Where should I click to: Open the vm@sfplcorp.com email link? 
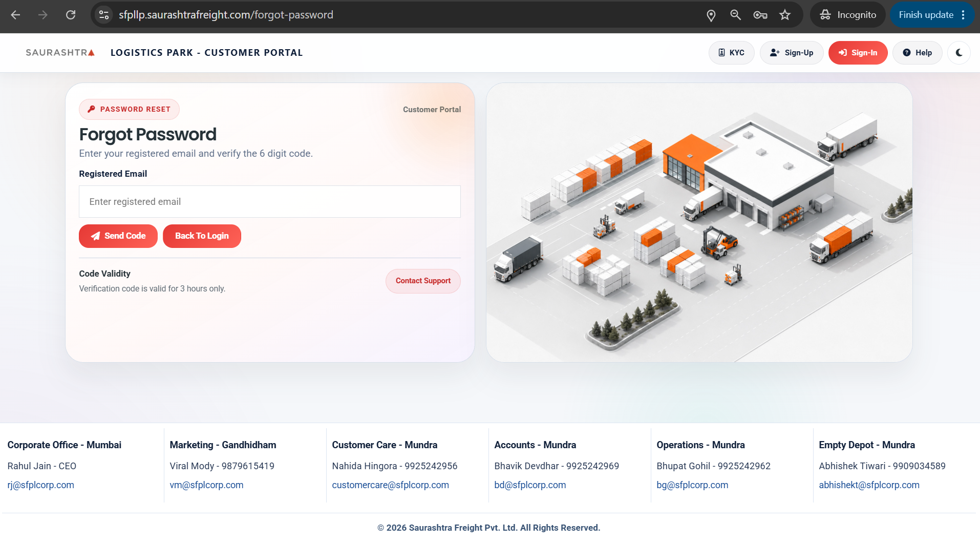pos(207,485)
